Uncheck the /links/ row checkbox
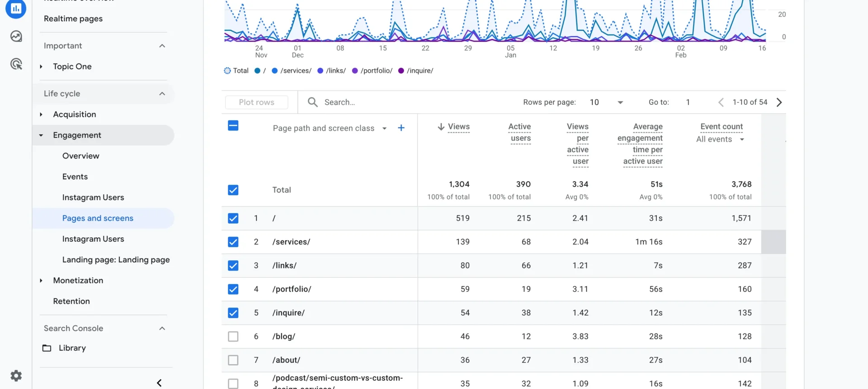Image resolution: width=868 pixels, height=389 pixels. (233, 266)
